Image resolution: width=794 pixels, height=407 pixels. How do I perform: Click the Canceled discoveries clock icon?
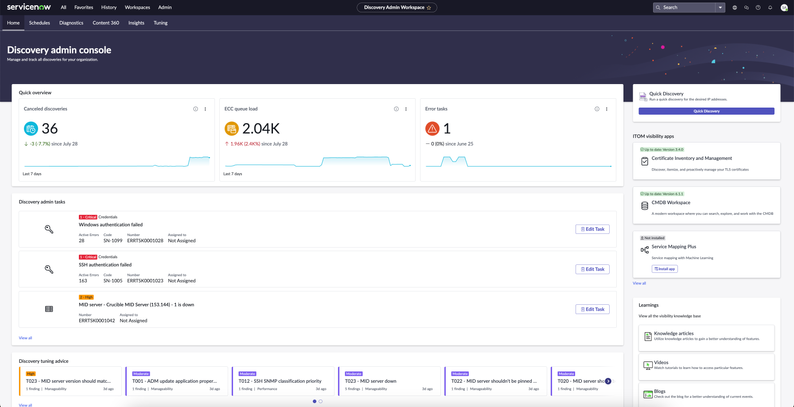31,129
